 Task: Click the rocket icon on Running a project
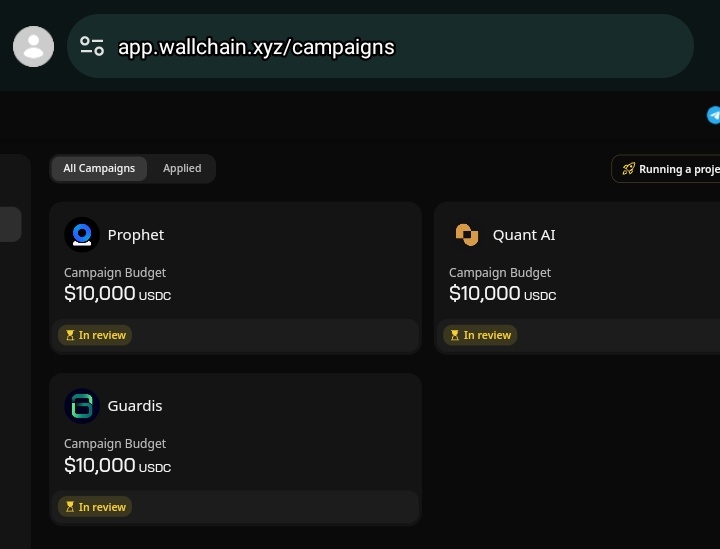[x=628, y=169]
